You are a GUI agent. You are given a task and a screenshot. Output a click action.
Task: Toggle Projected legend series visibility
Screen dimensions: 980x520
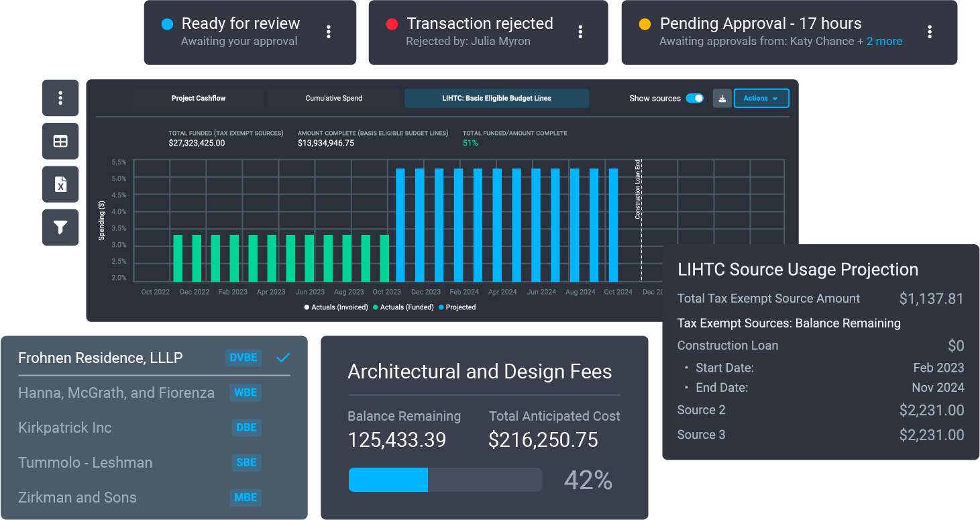pyautogui.click(x=460, y=307)
